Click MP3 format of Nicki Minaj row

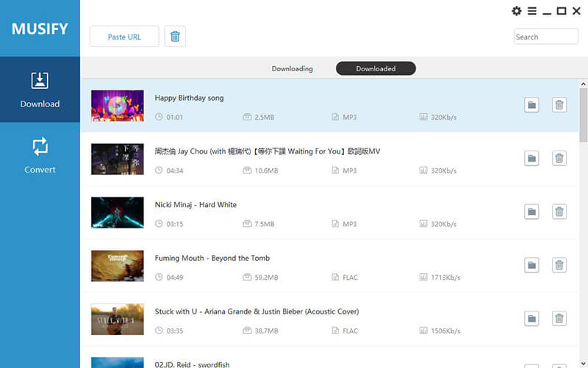(x=350, y=224)
